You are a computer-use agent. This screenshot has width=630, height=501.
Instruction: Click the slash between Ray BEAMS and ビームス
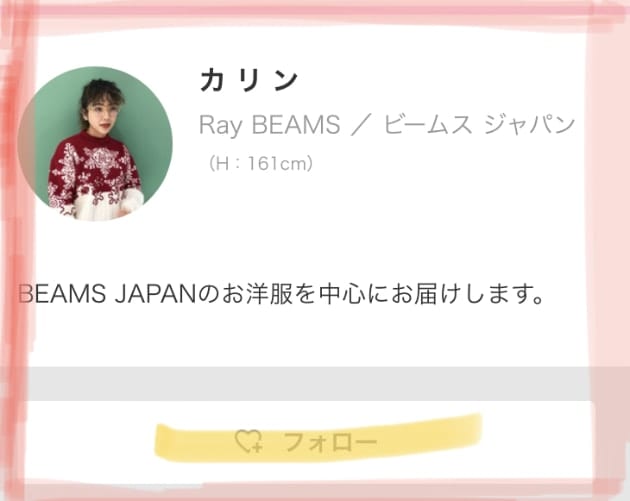click(x=362, y=125)
